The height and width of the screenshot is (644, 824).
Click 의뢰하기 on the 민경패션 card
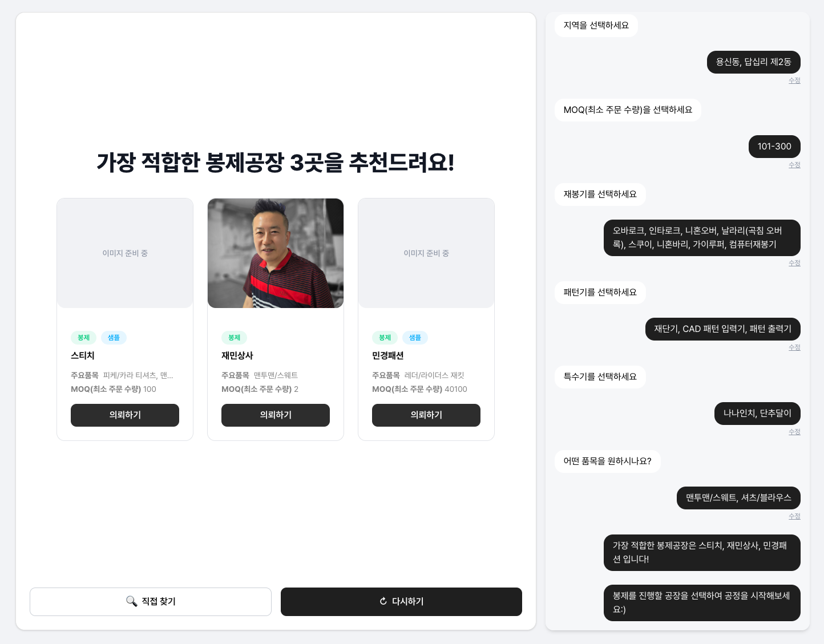click(426, 415)
